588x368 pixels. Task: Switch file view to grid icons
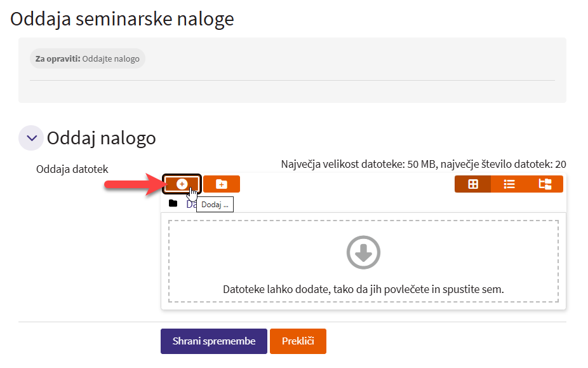click(472, 184)
